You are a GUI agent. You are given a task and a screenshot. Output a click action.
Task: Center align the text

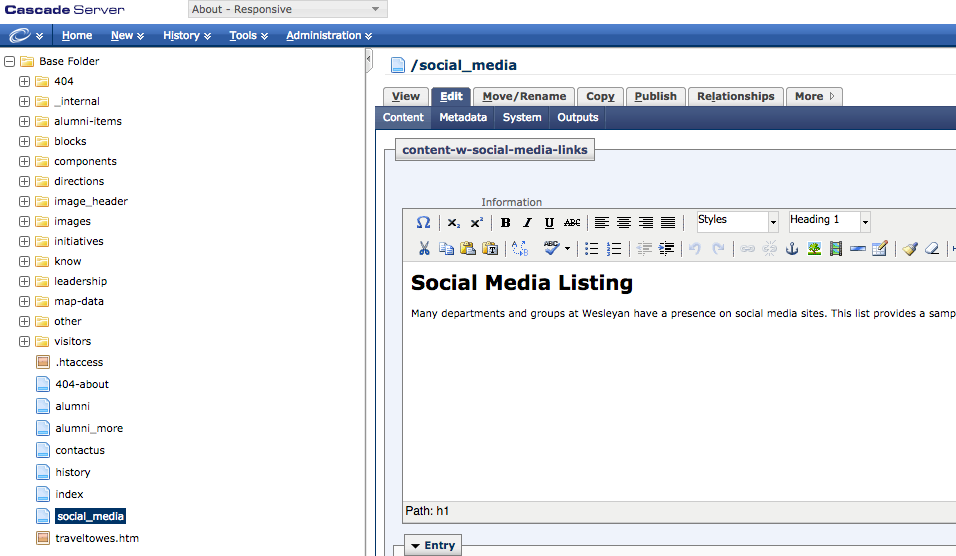(x=624, y=223)
